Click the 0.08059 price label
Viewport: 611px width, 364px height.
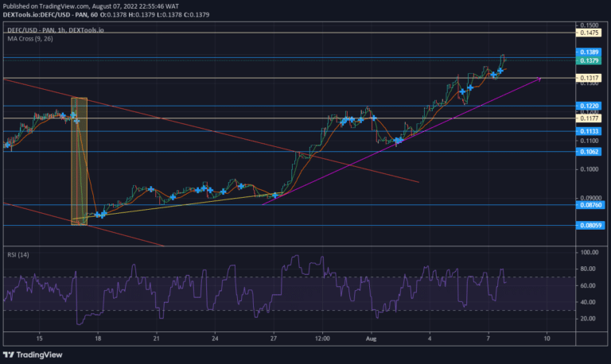590,225
